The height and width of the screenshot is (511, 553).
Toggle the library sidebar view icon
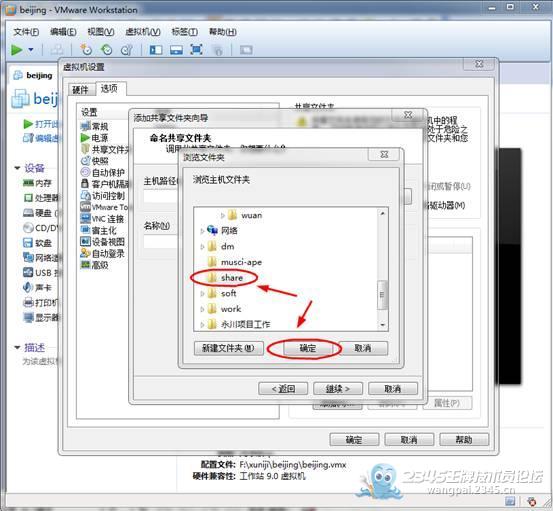156,50
